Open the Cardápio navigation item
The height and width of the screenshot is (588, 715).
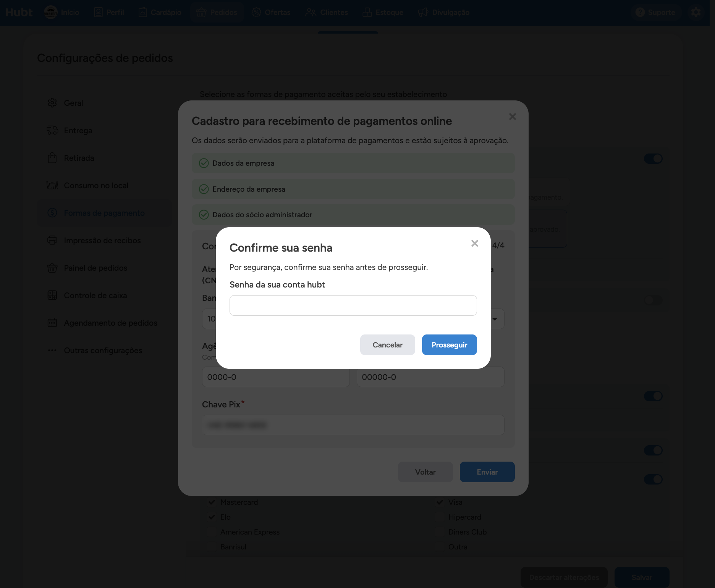[160, 12]
